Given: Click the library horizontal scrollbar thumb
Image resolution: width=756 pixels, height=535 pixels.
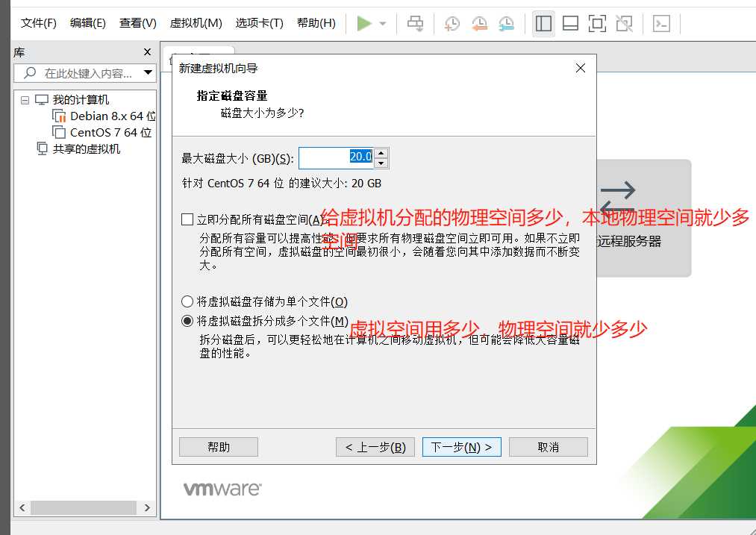Looking at the screenshot, I should (x=84, y=507).
